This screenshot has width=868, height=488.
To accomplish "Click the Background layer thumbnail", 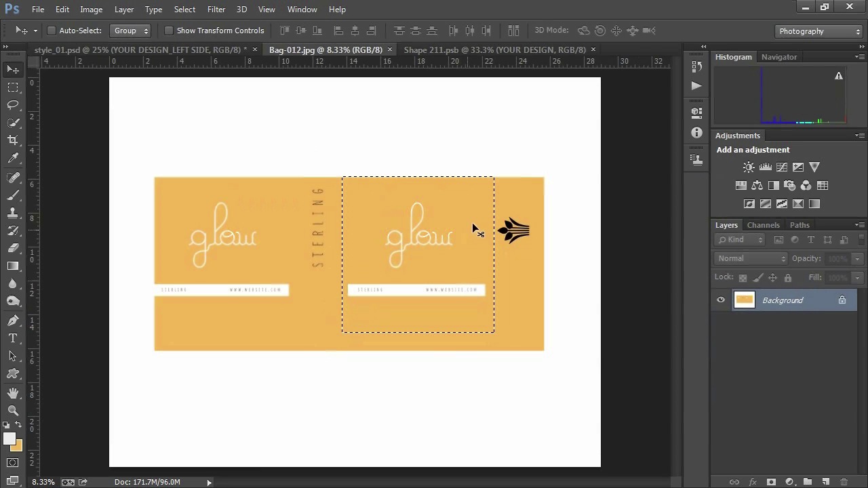I will point(744,300).
